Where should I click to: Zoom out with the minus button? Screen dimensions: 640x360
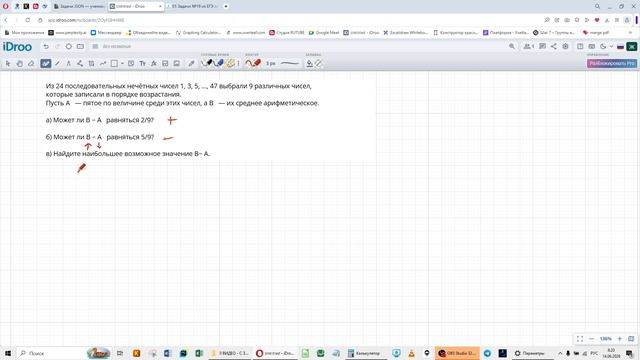[x=591, y=339]
